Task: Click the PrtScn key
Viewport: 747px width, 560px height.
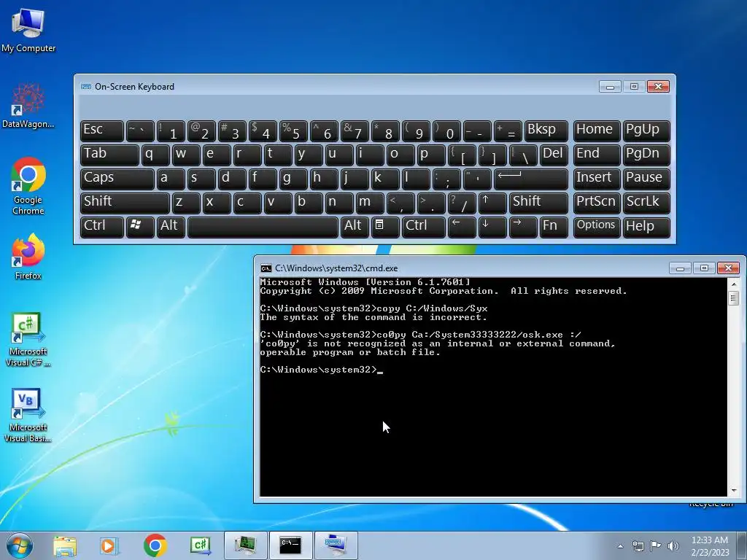Action: [x=597, y=203]
